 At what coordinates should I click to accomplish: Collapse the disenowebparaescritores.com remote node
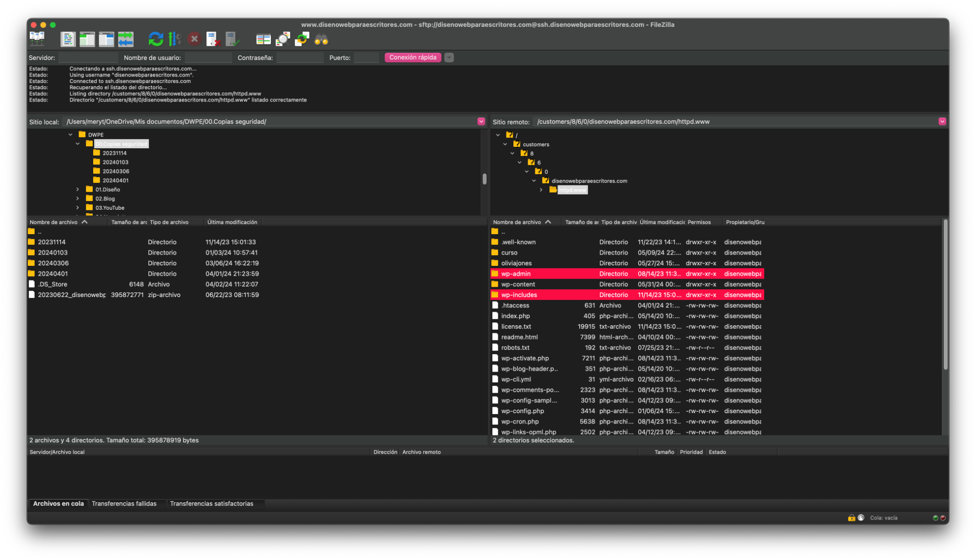point(533,180)
